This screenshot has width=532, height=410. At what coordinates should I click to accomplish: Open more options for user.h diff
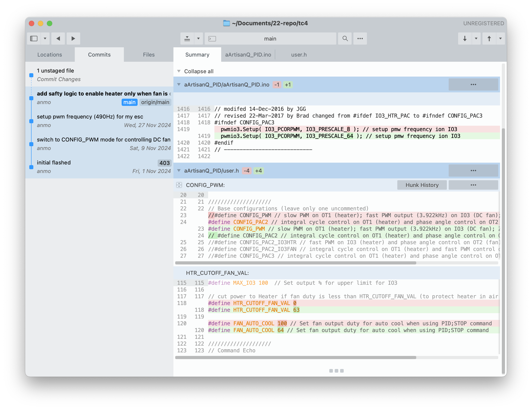coord(473,171)
